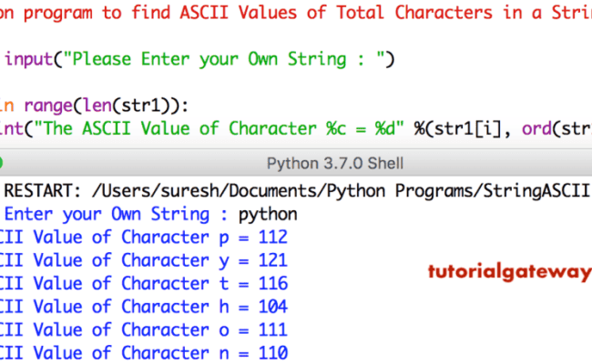This screenshot has width=592, height=364.
Task: Click the "Please Enter your Own String : " string literal
Action: point(223,59)
